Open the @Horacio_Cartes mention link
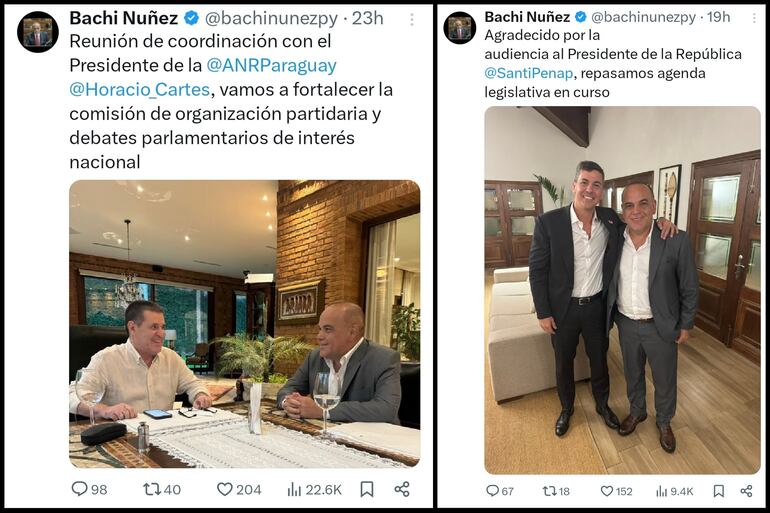The image size is (770, 513). (x=131, y=89)
